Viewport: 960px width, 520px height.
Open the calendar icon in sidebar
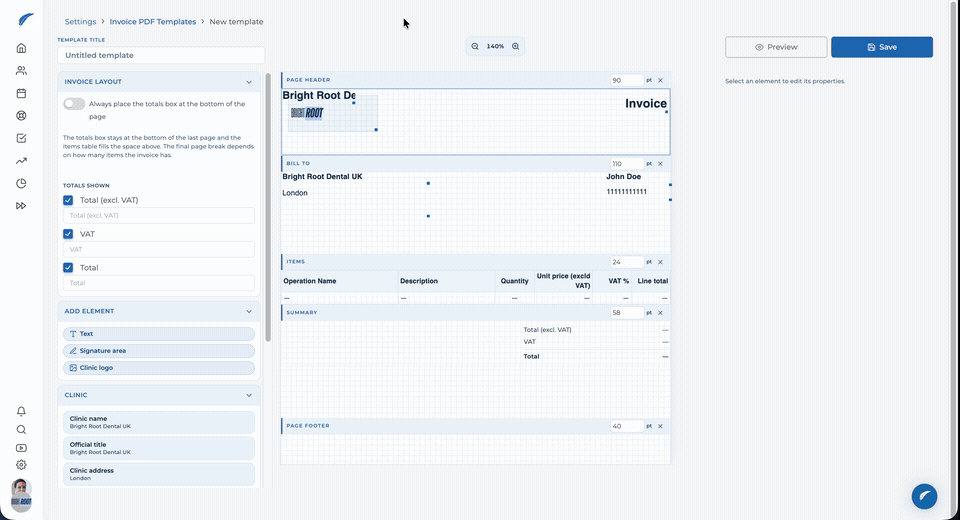(21, 93)
